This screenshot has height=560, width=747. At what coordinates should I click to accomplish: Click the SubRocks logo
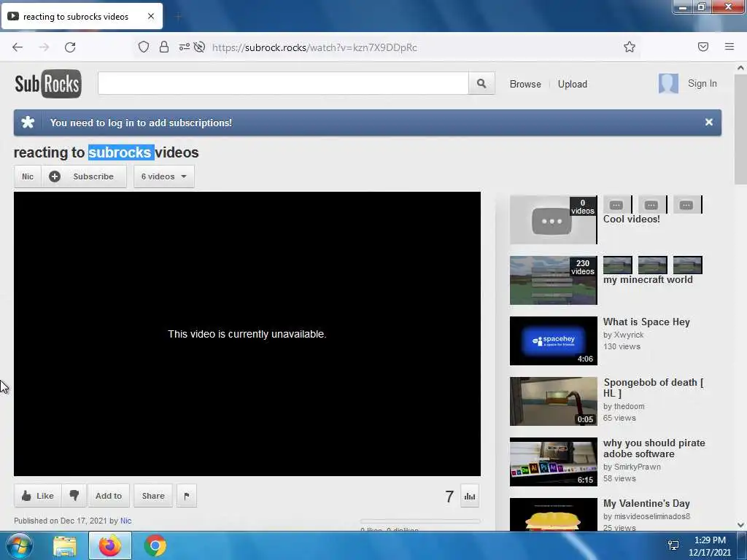pyautogui.click(x=48, y=84)
